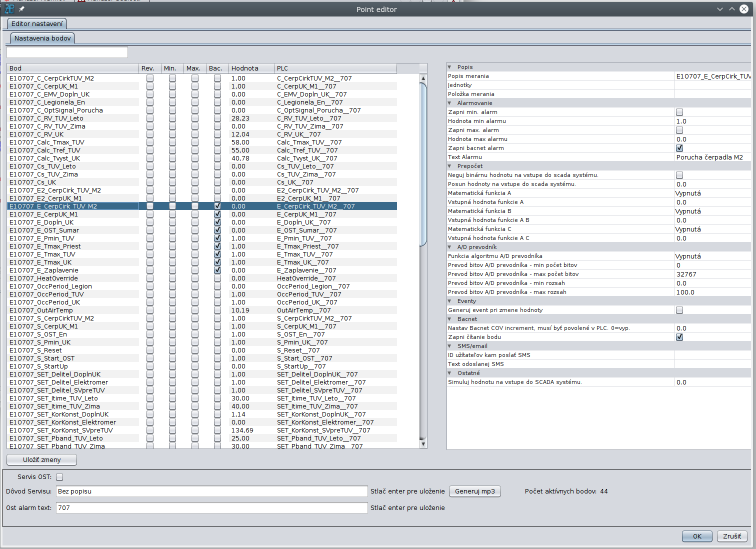Collapse the Prepočet section

pos(449,166)
